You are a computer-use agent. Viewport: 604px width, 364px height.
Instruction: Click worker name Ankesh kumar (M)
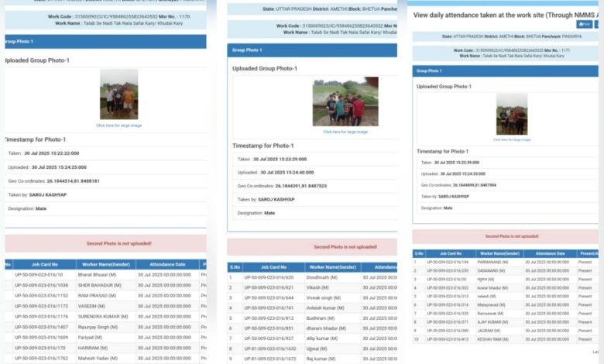[325, 308]
